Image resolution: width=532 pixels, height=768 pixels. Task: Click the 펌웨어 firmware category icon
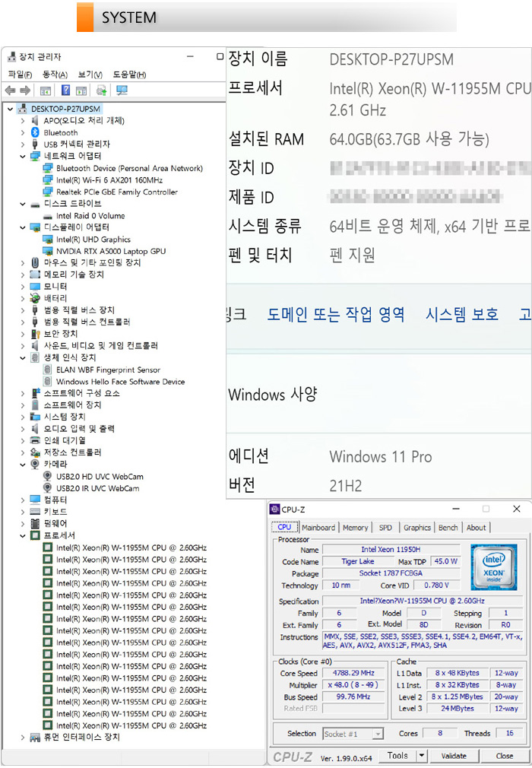(x=35, y=523)
